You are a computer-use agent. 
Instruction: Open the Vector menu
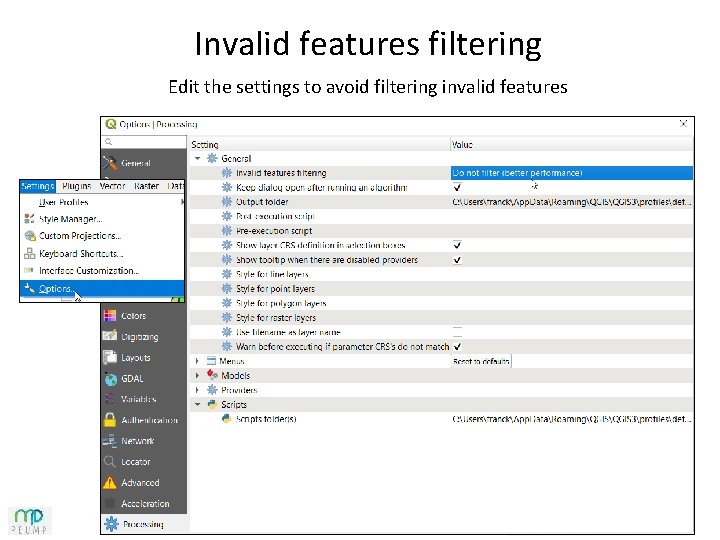[112, 186]
